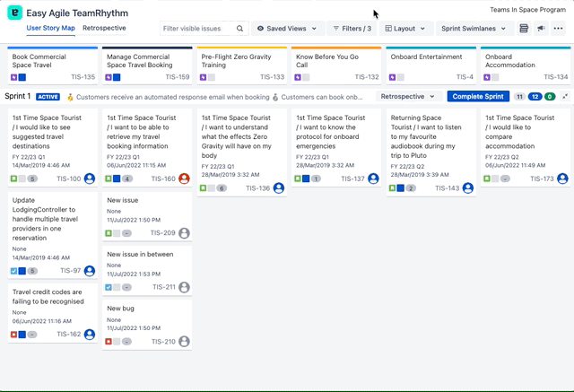Click the Easy Agile TeamRhythm logo icon
Viewport: 574px width, 392px height.
click(x=14, y=13)
